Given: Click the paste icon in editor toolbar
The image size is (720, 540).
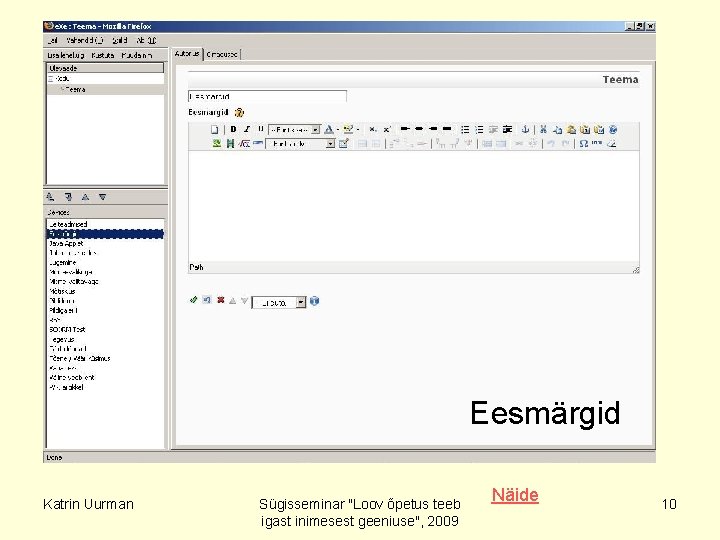Looking at the screenshot, I should [x=571, y=130].
